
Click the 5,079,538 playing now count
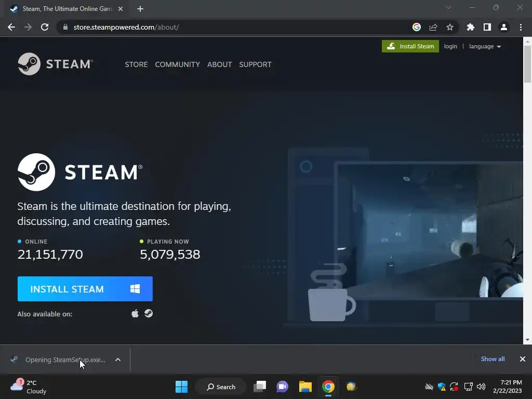click(x=170, y=255)
